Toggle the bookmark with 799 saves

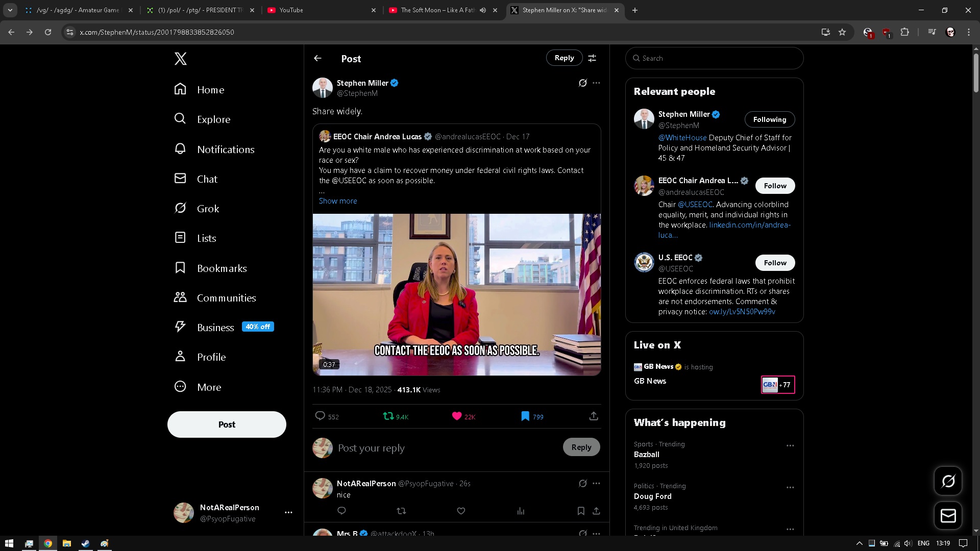(525, 416)
